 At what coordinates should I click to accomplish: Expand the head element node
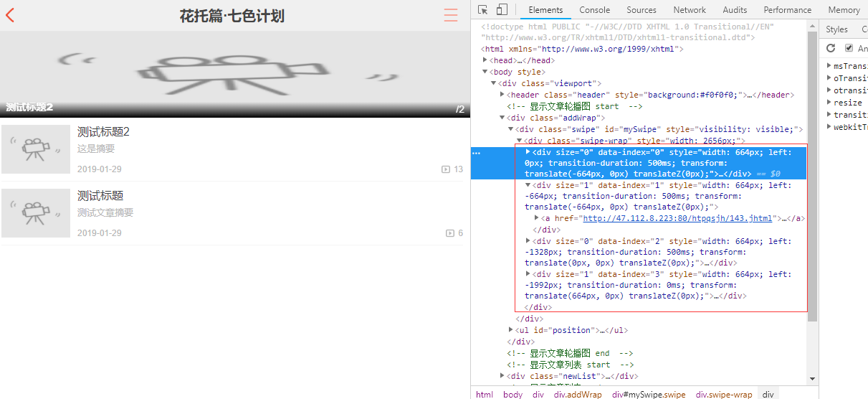[485, 60]
